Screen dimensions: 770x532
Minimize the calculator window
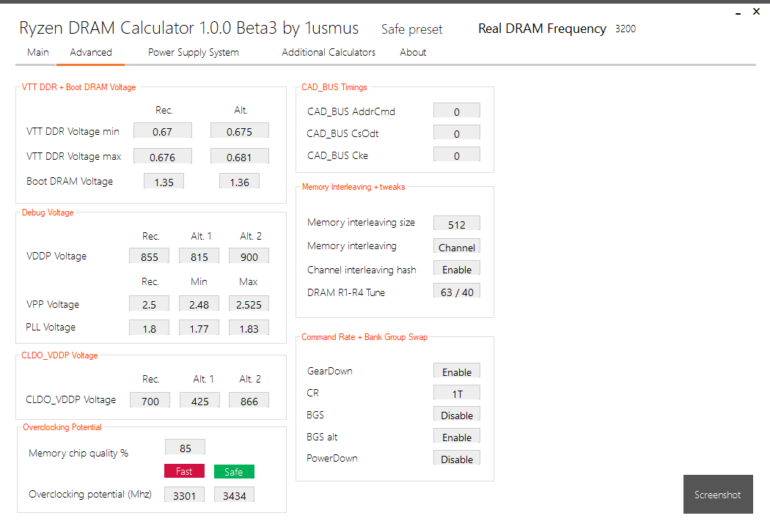tap(738, 13)
